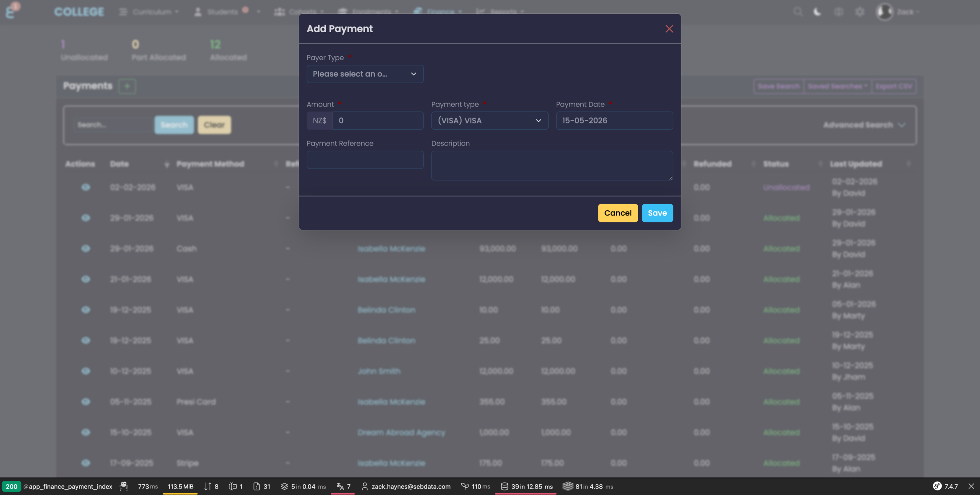Click the app_finance_payment_index route
The width and height of the screenshot is (980, 495).
[x=68, y=486]
